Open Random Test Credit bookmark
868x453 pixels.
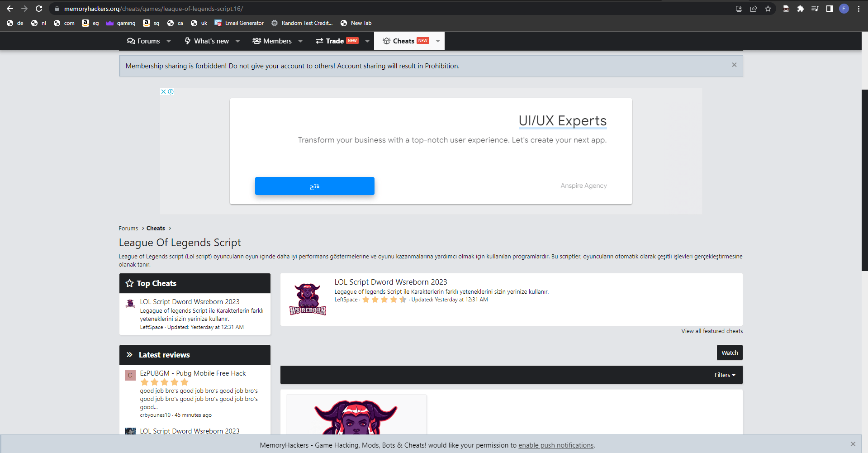302,23
